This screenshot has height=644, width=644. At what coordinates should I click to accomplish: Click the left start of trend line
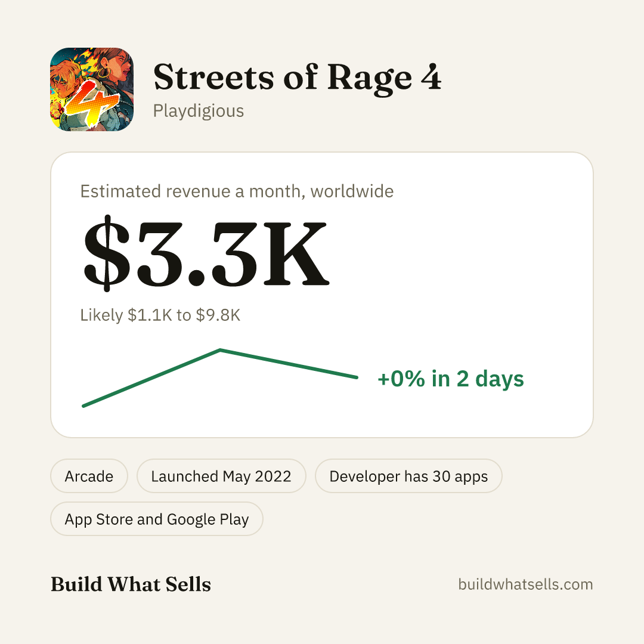pyautogui.click(x=84, y=406)
